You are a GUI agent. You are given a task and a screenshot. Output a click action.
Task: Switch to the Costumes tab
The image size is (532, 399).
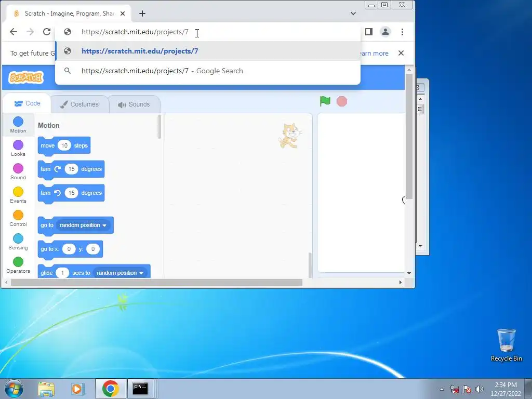pyautogui.click(x=79, y=104)
